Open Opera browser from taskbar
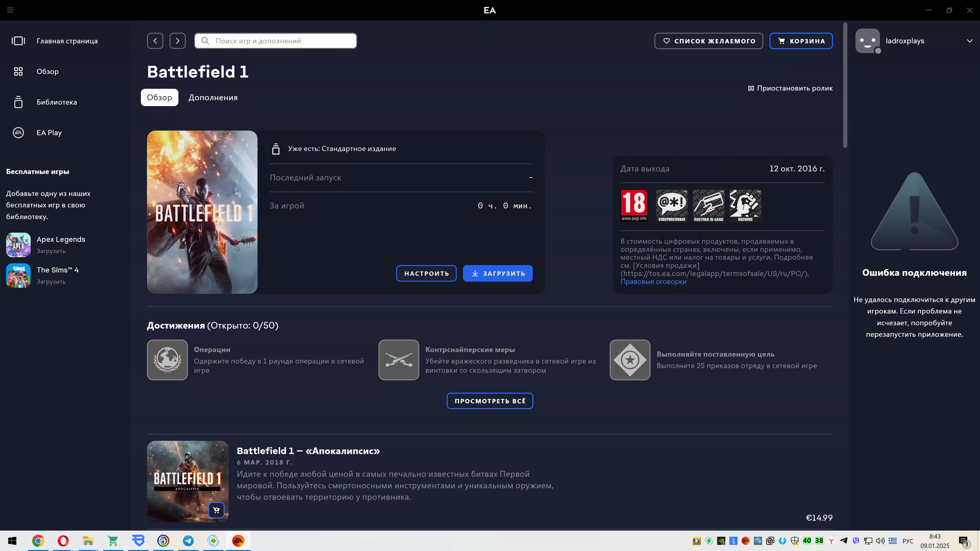 pyautogui.click(x=63, y=541)
